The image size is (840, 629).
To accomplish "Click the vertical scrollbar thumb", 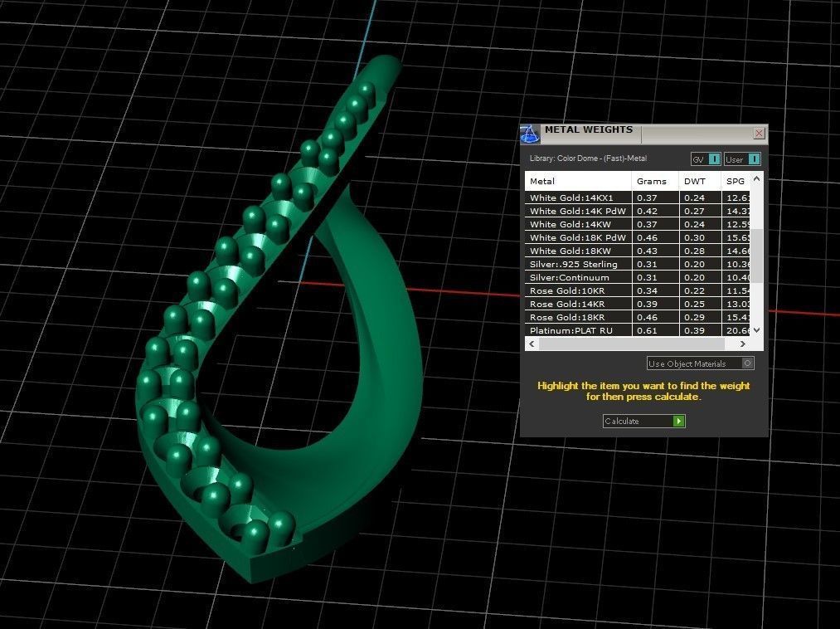I will pos(756,256).
